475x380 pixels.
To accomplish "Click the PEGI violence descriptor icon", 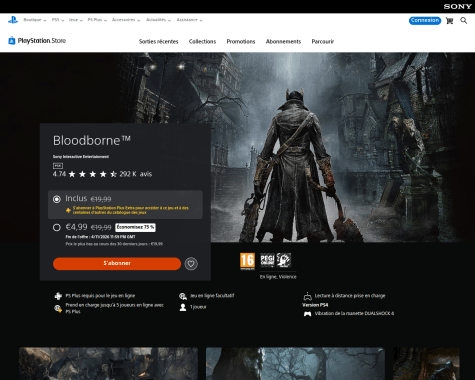I will (284, 260).
